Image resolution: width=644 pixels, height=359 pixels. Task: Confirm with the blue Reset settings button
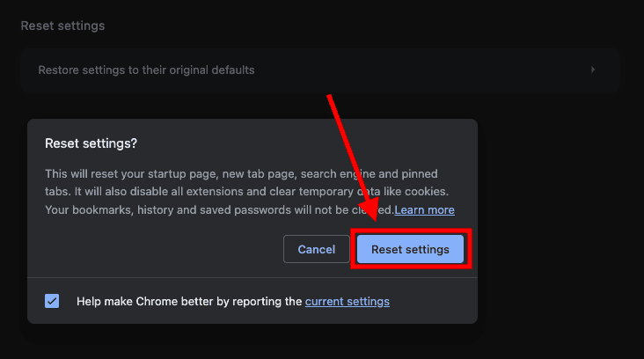coord(410,249)
